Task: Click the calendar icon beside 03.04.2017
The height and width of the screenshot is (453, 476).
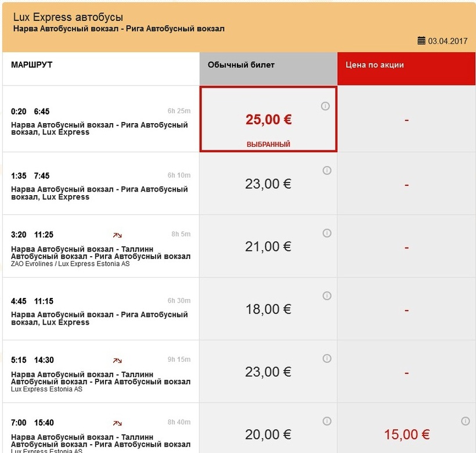Action: pos(421,41)
